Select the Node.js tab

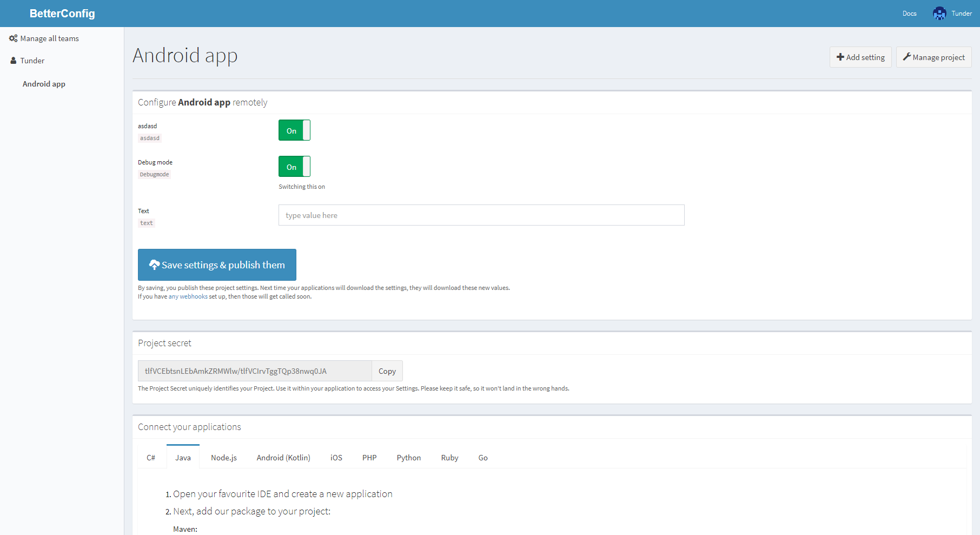click(x=224, y=458)
